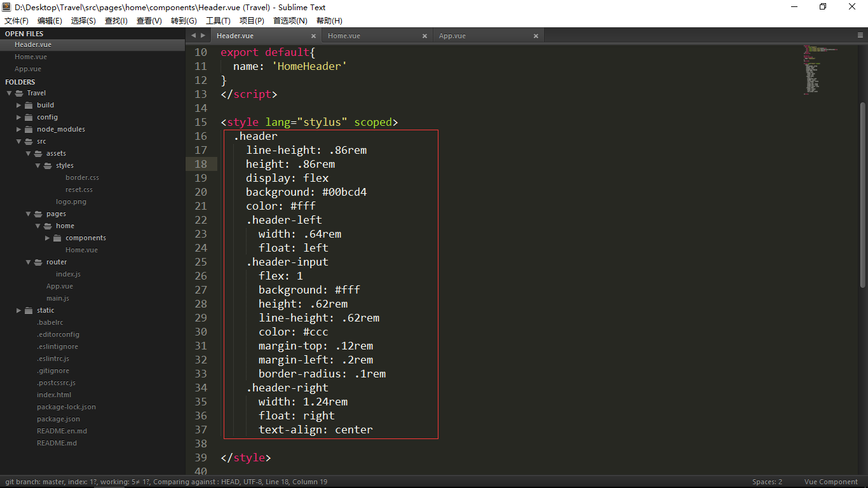Open .eslintignore file
Viewport: 868px width, 488px height.
coord(57,346)
